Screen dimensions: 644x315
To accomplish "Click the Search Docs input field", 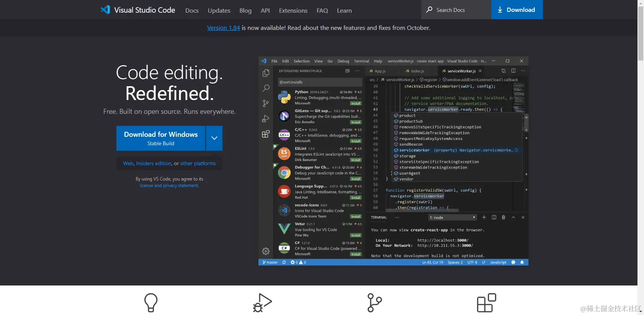I will (456, 10).
